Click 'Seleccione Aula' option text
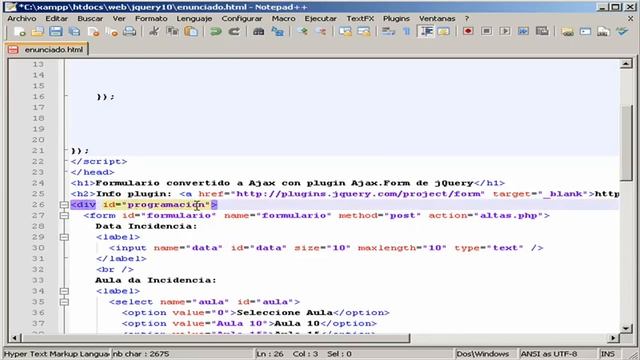This screenshot has width=640, height=360. click(x=284, y=313)
